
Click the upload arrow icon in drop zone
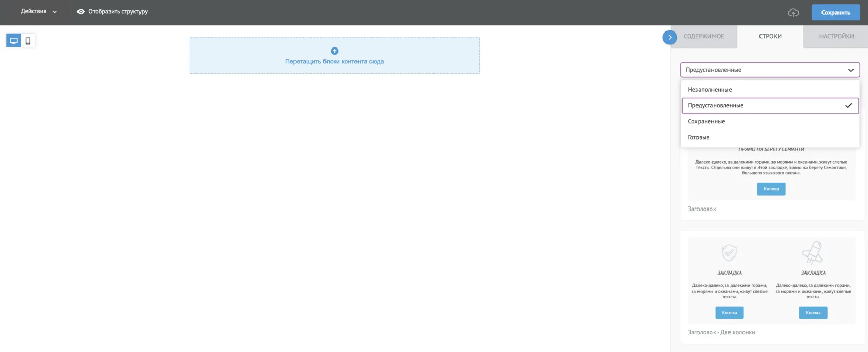pyautogui.click(x=334, y=51)
